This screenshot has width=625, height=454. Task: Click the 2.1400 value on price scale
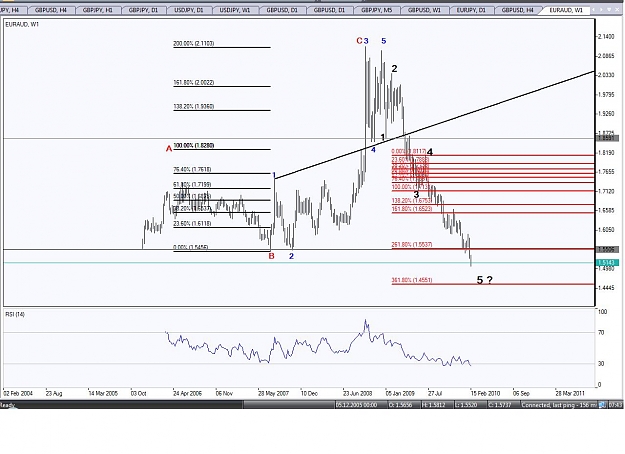[606, 37]
